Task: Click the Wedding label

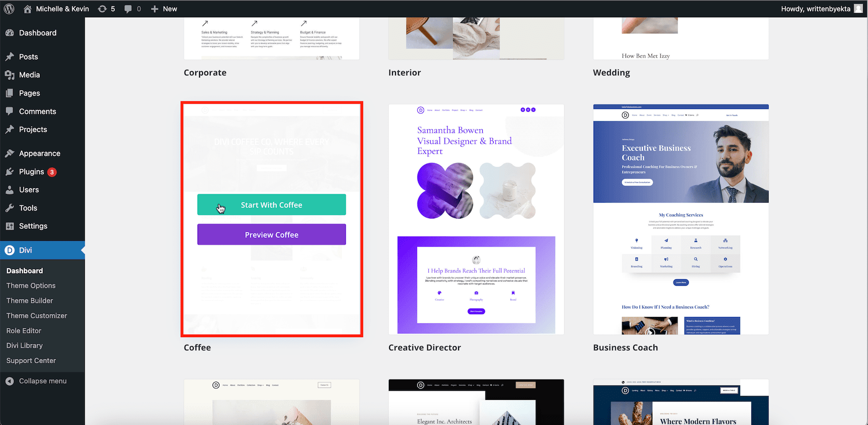Action: click(611, 72)
